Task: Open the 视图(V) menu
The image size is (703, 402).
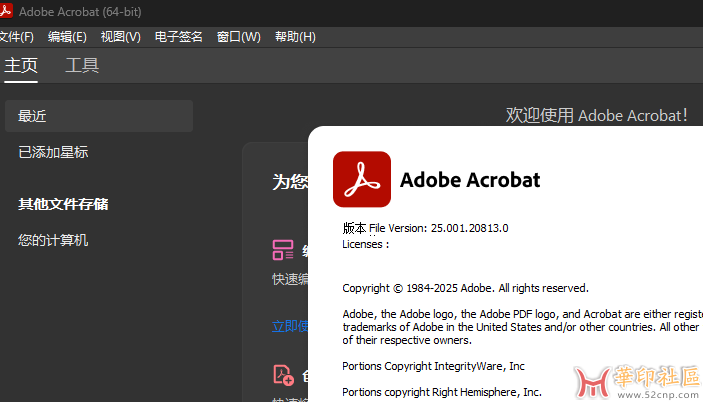Action: tap(121, 37)
